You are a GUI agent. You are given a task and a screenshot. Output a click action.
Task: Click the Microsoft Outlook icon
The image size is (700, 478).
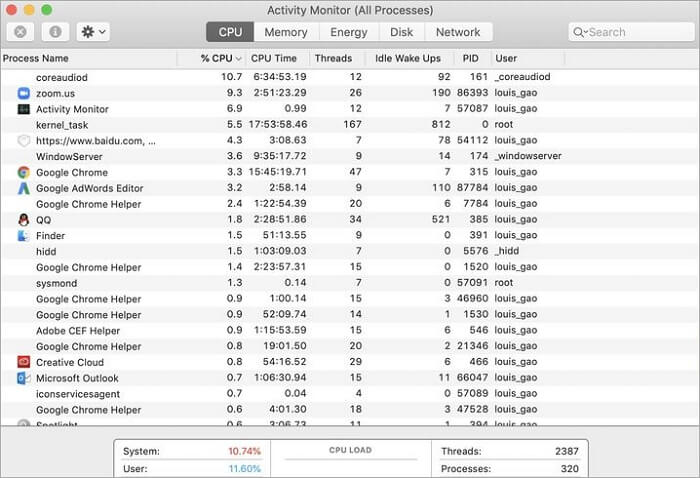(x=24, y=378)
